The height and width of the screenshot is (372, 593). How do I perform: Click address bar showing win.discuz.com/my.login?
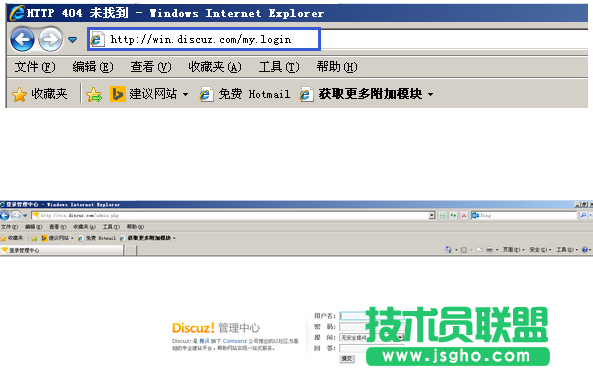[204, 39]
